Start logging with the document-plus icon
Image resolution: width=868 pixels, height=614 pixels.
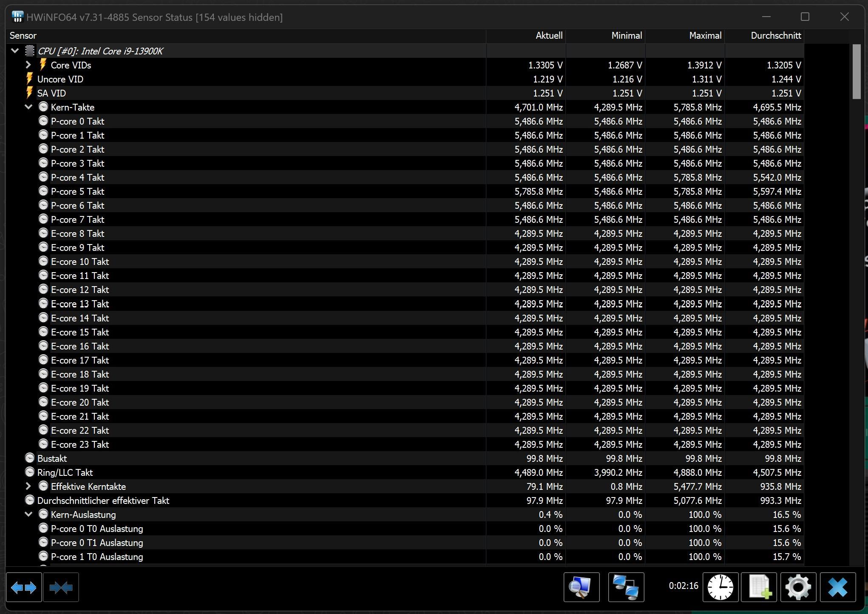(x=759, y=588)
